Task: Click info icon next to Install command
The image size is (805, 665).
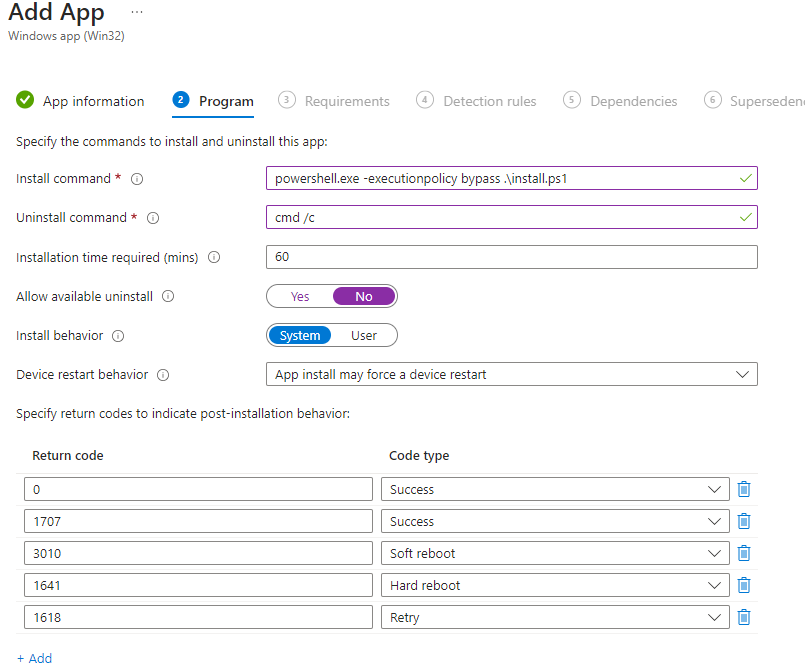Action: [138, 179]
